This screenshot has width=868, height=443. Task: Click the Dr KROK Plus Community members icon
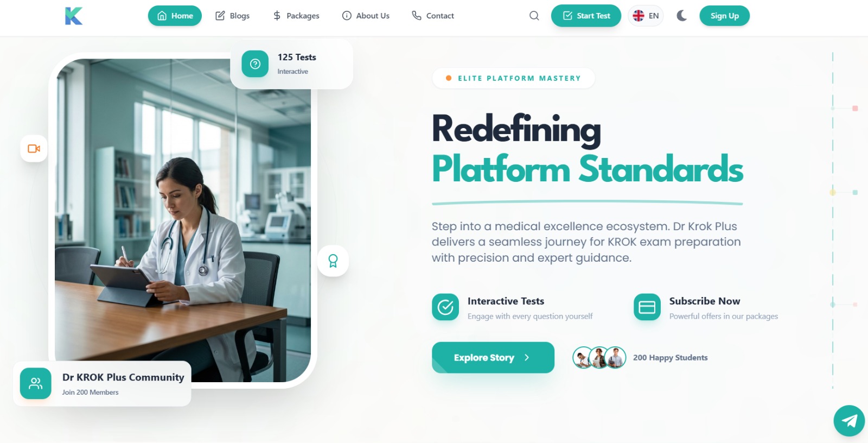36,384
